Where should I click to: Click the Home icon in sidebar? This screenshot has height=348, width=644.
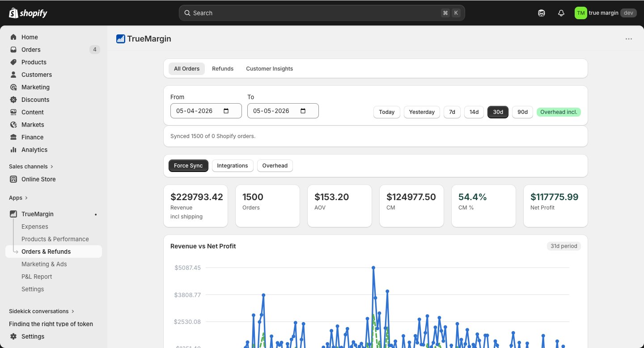(13, 37)
